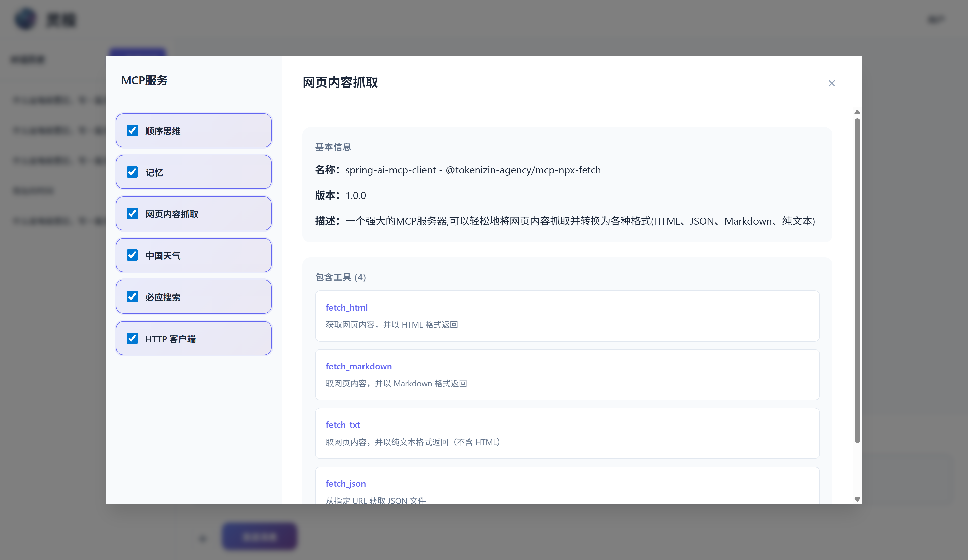Viewport: 968px width, 560px height.
Task: Close the MCP service dialog
Action: click(832, 83)
